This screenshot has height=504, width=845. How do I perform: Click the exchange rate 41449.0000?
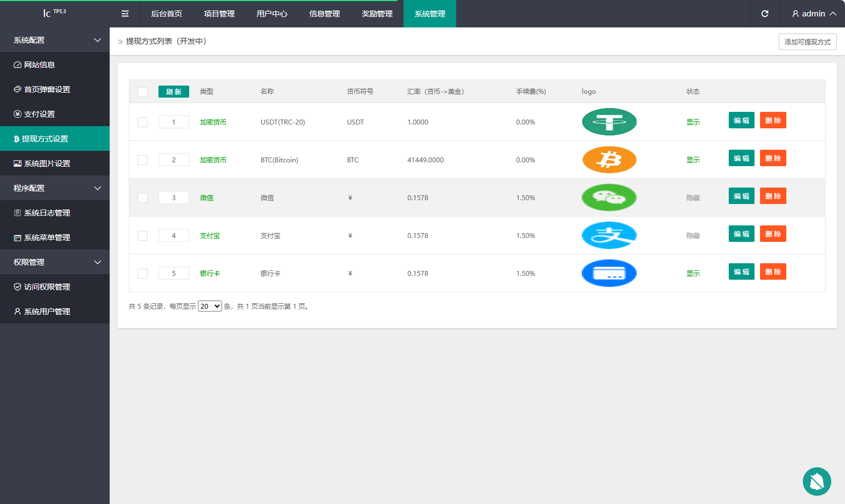(426, 160)
